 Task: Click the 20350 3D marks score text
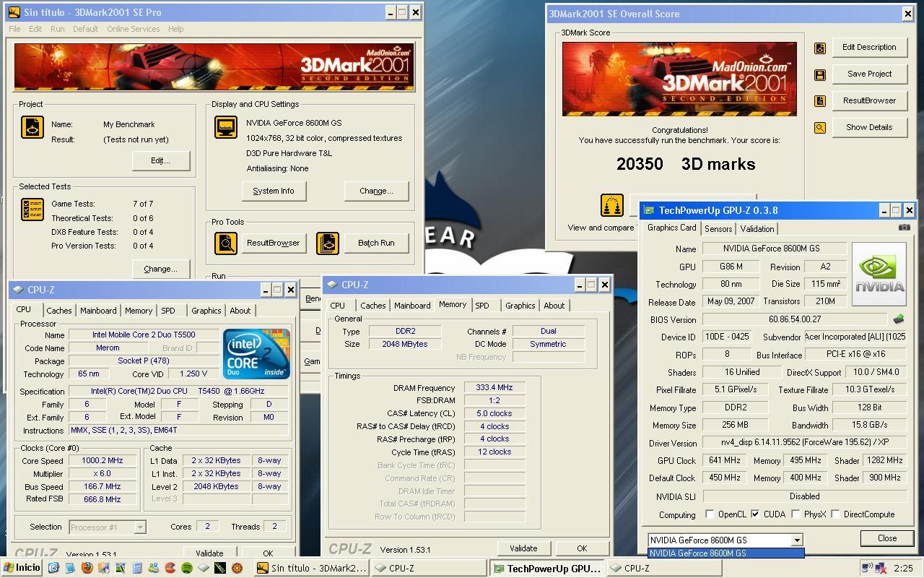[x=686, y=164]
